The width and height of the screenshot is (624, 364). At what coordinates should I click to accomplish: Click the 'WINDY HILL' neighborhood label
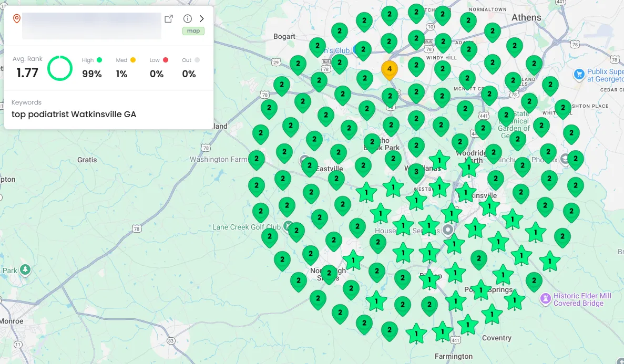442,58
